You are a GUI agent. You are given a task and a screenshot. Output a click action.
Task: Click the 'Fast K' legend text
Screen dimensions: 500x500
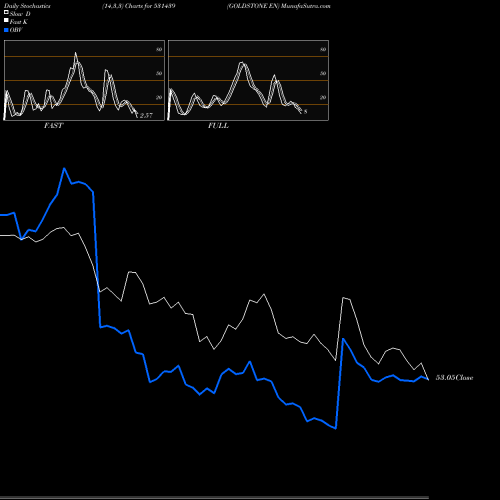(19, 22)
